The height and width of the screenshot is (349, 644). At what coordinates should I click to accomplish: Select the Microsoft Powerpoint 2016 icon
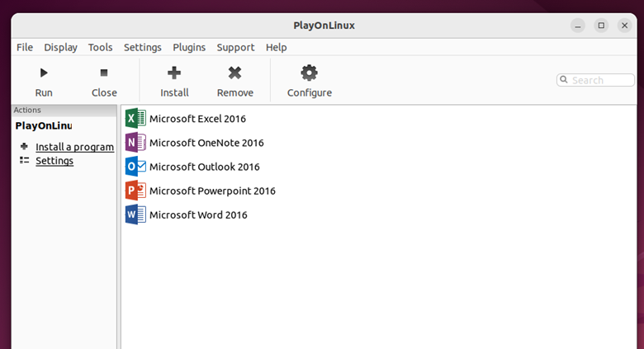point(135,191)
